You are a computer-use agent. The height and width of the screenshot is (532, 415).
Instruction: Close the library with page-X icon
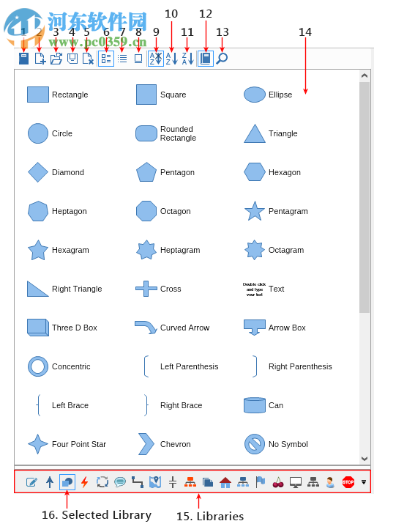[x=88, y=59]
